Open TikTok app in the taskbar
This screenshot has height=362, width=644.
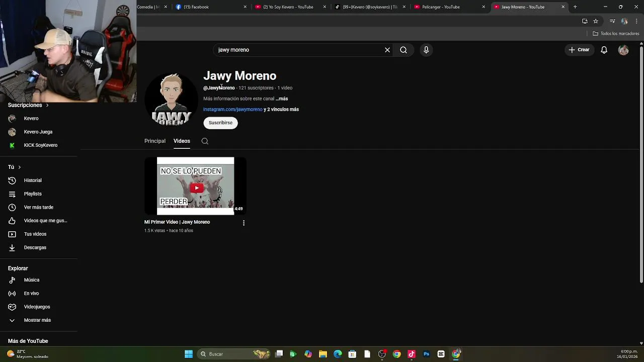412,354
